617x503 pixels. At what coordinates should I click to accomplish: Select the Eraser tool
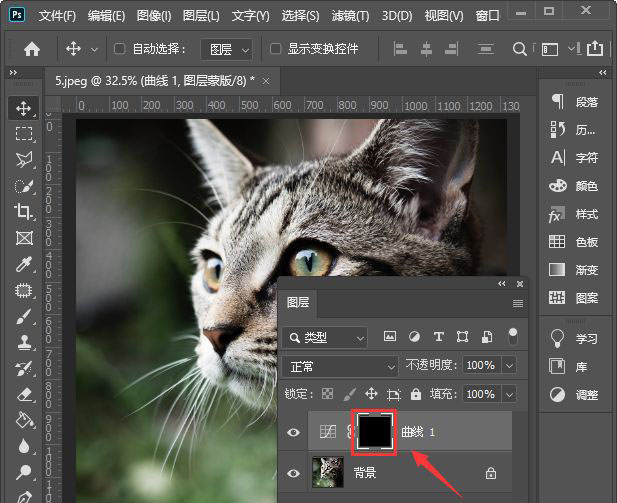point(24,394)
